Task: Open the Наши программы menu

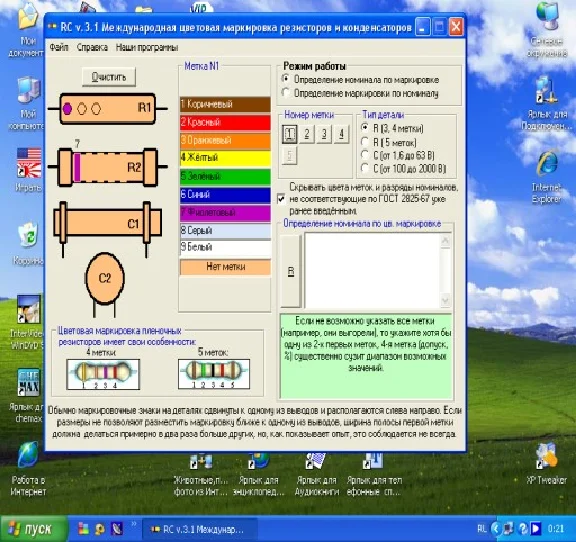Action: 147,47
